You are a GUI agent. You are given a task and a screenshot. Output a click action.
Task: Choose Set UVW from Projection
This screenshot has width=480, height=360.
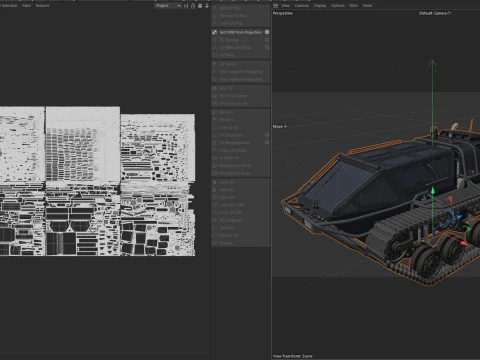click(241, 32)
